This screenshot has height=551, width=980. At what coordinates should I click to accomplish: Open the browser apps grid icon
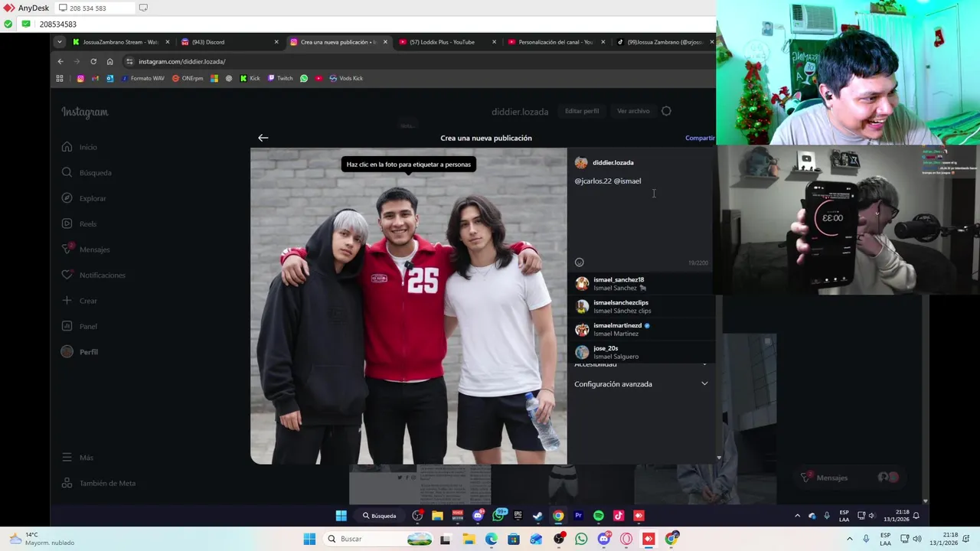[x=60, y=78]
